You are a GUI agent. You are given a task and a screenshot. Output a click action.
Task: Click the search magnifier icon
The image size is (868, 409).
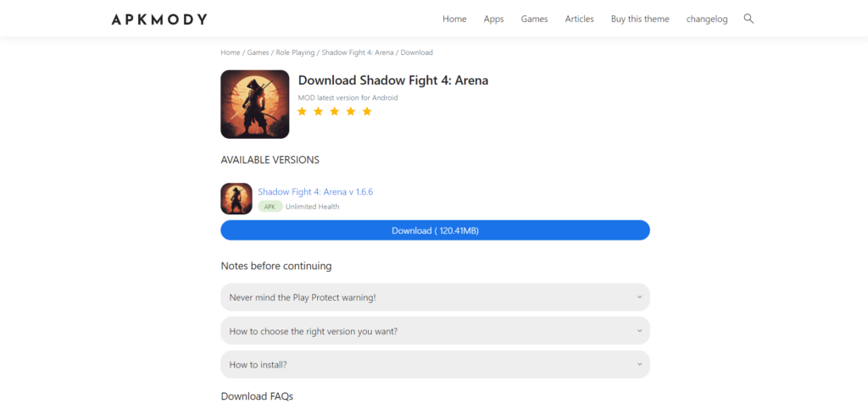point(748,19)
